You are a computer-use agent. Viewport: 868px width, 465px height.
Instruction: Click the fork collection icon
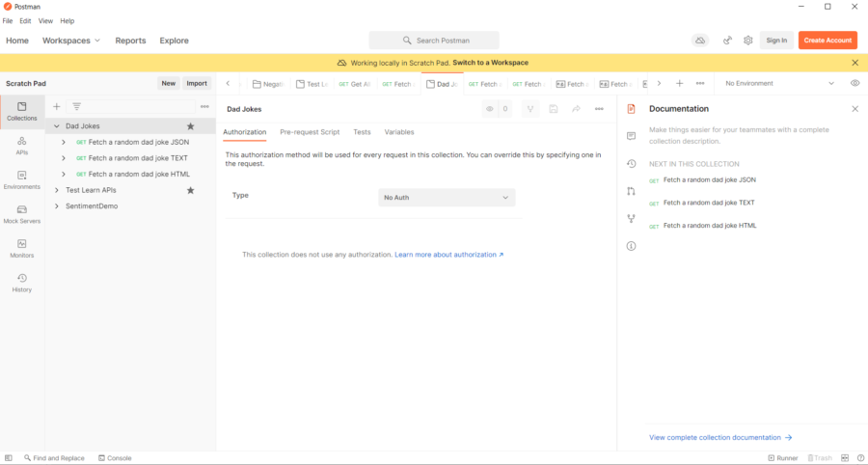point(530,109)
